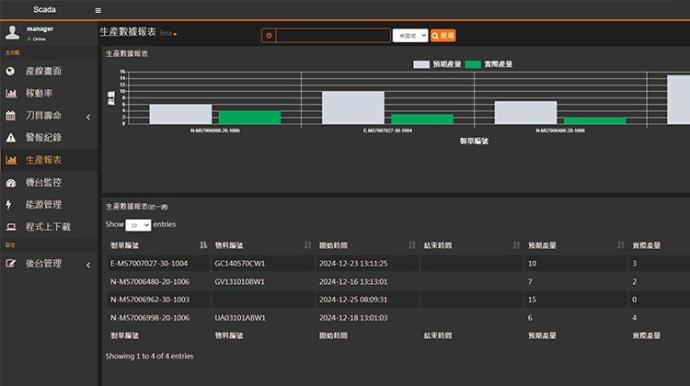Viewport: 690px width, 386px height.
Task: Click the 警報紀錄 warning triangle icon
Action: tap(11, 138)
